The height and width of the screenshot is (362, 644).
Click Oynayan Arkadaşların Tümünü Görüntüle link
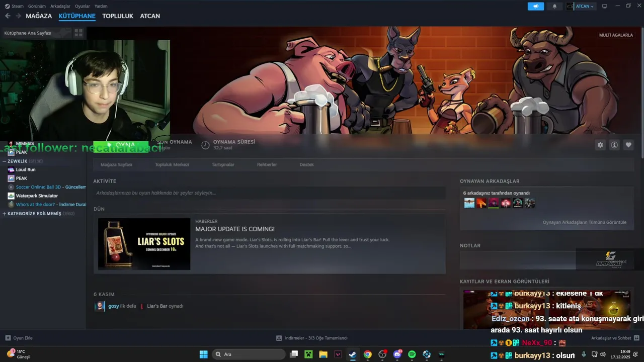coord(584,222)
